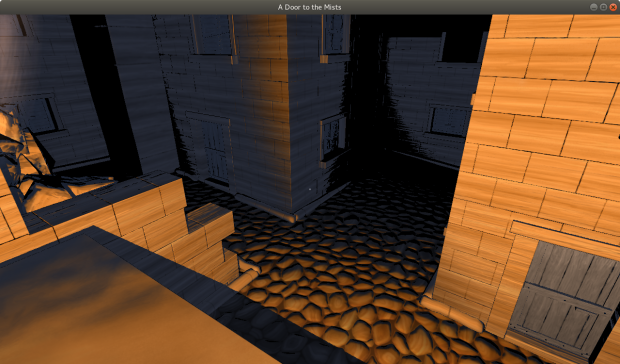Click the grey wooden door on the right building
620x364 pixels.
point(563,300)
